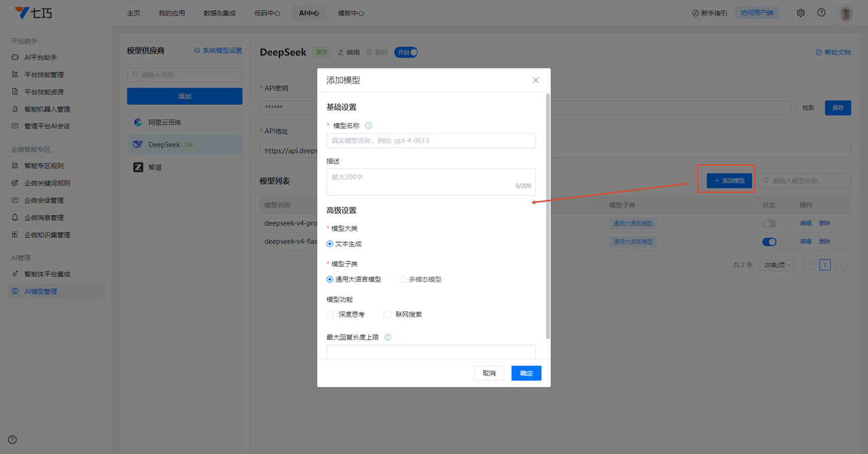
Task: Open the help question mark icon in header
Action: tap(821, 13)
